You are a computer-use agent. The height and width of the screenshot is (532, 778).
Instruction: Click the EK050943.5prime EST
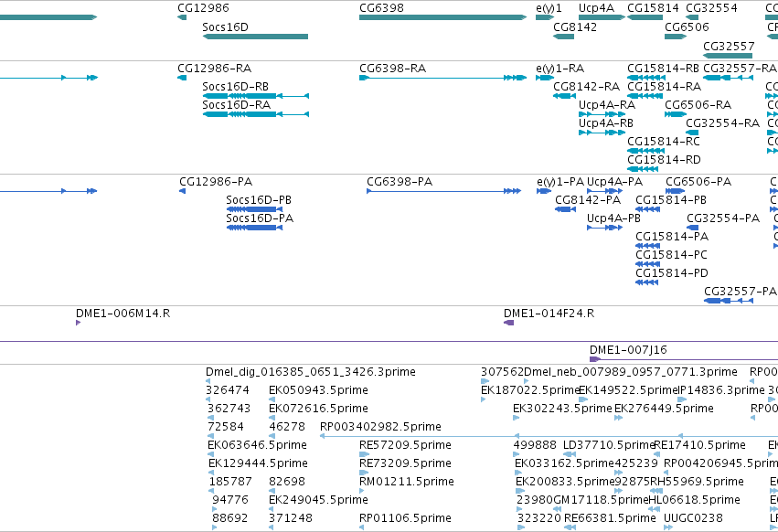pyautogui.click(x=272, y=399)
